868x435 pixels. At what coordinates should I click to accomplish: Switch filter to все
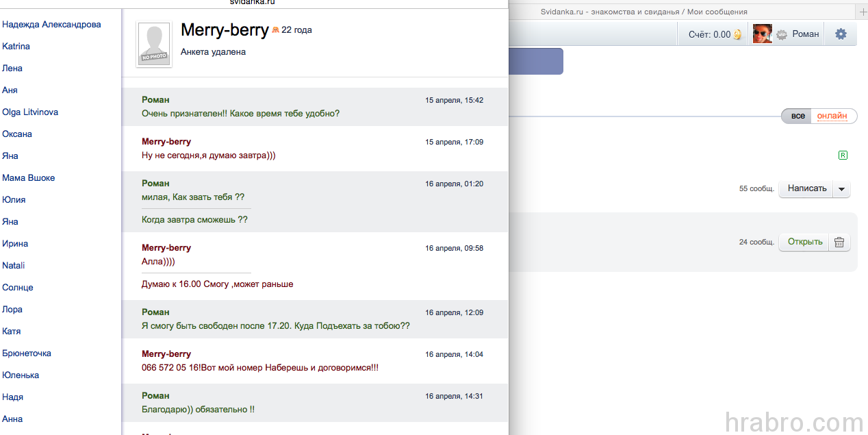coord(798,116)
